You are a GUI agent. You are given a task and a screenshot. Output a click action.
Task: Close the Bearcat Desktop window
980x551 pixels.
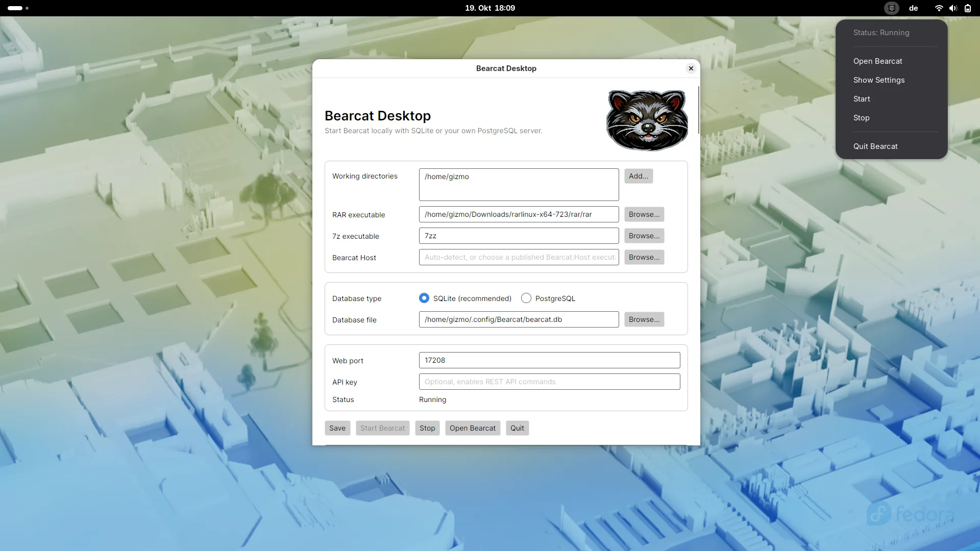pyautogui.click(x=691, y=68)
